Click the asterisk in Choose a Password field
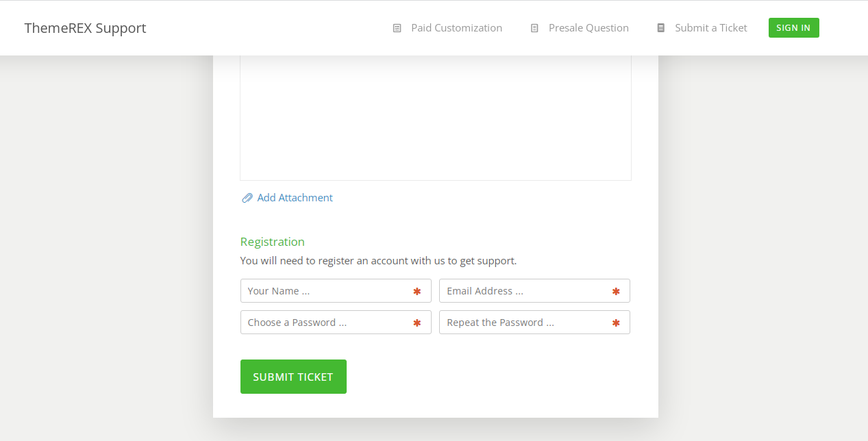 pyautogui.click(x=417, y=323)
